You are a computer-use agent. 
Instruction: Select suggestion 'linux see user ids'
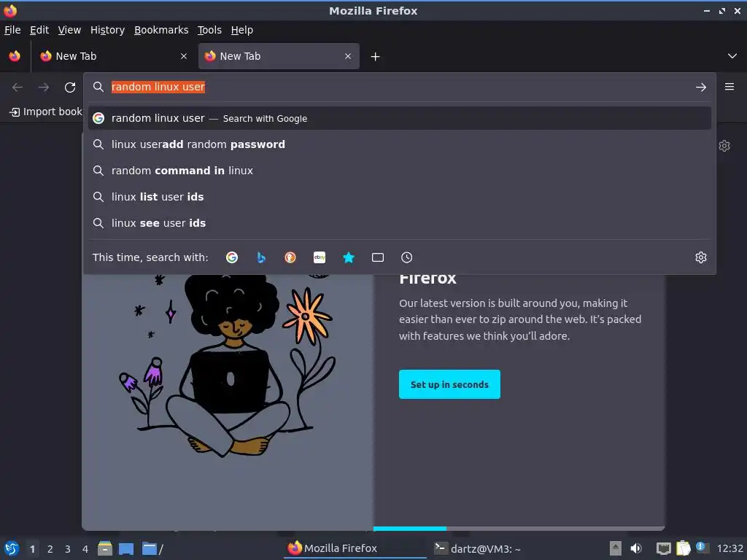pos(399,223)
